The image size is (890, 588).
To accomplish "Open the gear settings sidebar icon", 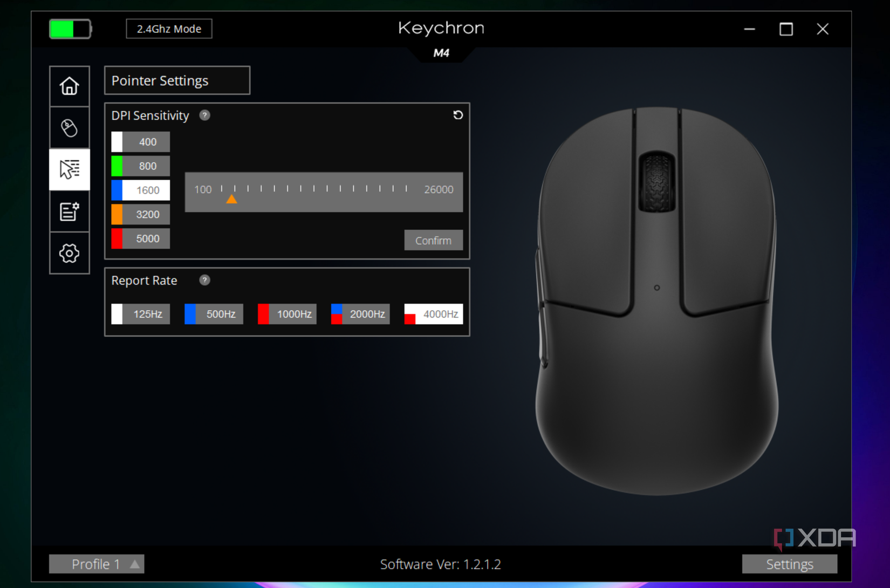I will [x=69, y=253].
